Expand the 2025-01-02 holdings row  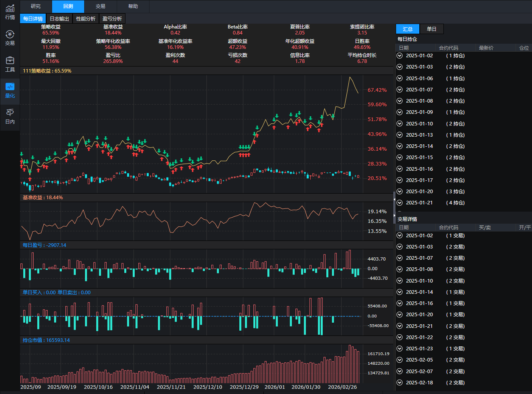click(400, 56)
